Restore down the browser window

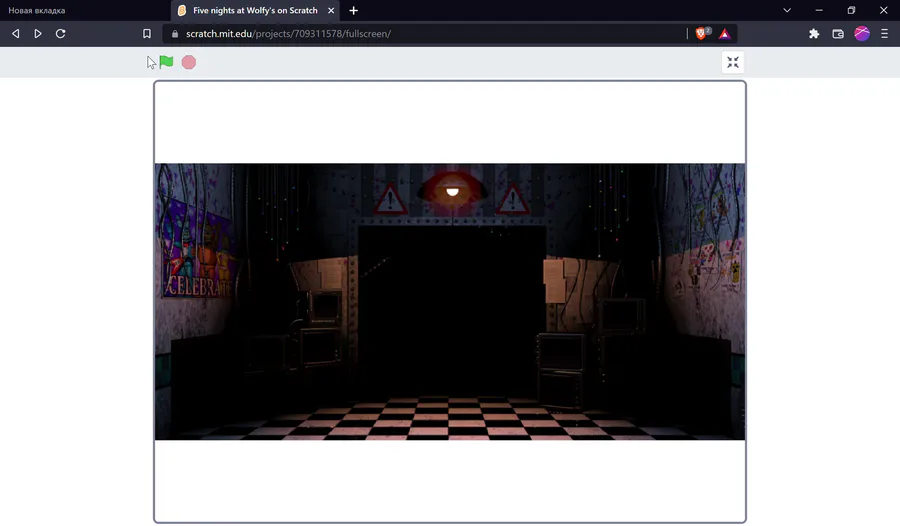coord(851,10)
